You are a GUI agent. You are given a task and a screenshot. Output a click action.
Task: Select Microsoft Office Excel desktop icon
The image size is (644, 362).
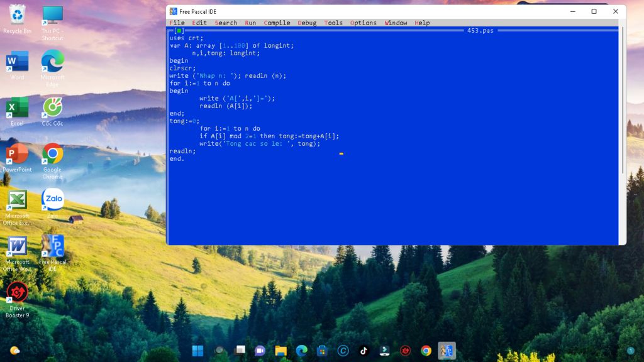pyautogui.click(x=17, y=207)
